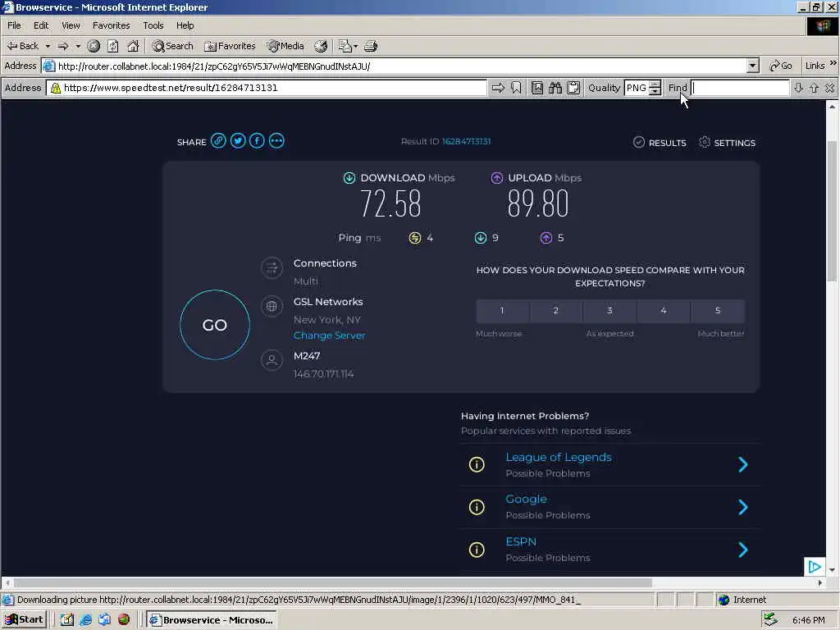
Task: Click the horizontal scrollbar thumb
Action: 333,583
